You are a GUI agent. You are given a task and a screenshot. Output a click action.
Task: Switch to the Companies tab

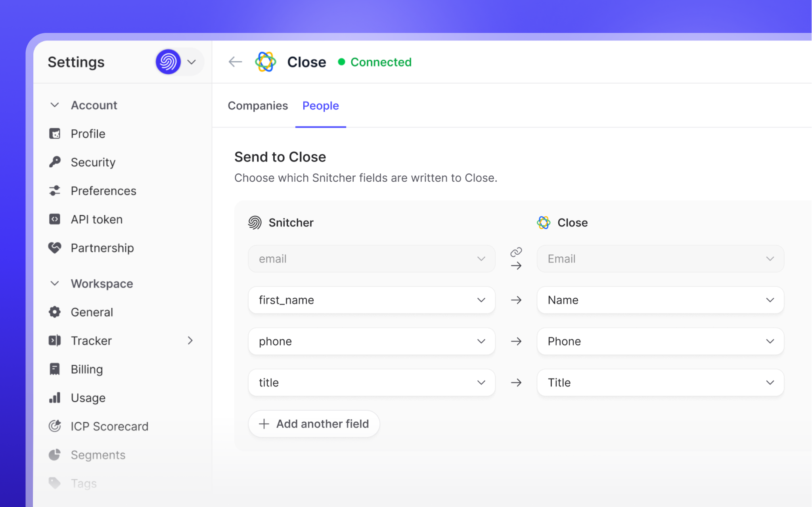click(258, 106)
